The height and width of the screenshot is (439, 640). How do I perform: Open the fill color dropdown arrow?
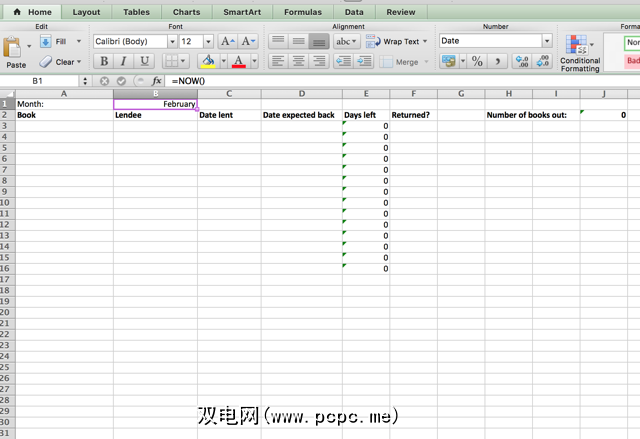point(224,62)
